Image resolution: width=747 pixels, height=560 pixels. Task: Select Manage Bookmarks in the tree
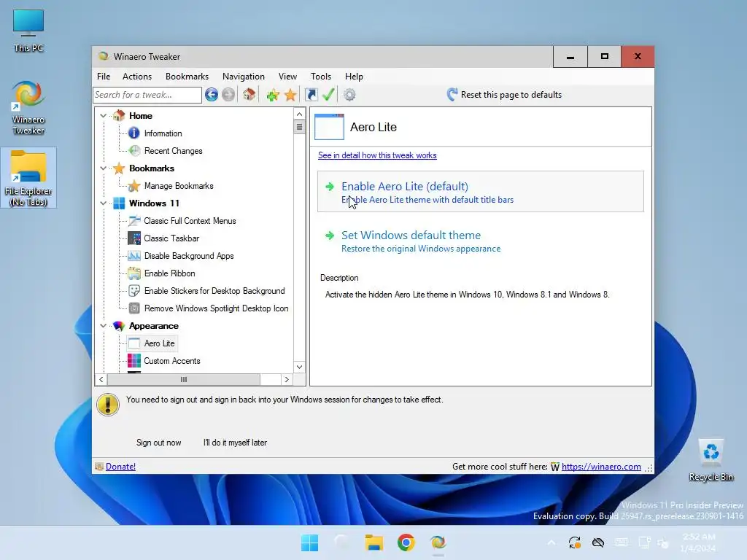point(179,186)
